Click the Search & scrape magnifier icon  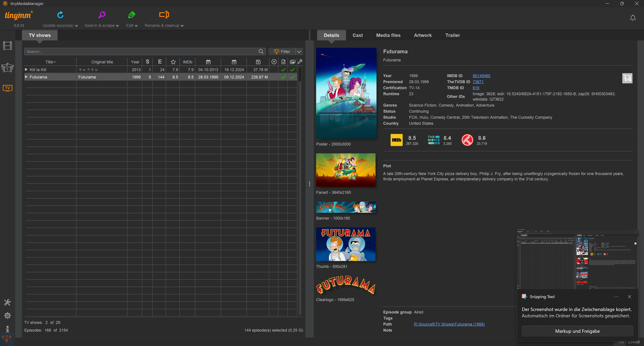click(x=102, y=15)
